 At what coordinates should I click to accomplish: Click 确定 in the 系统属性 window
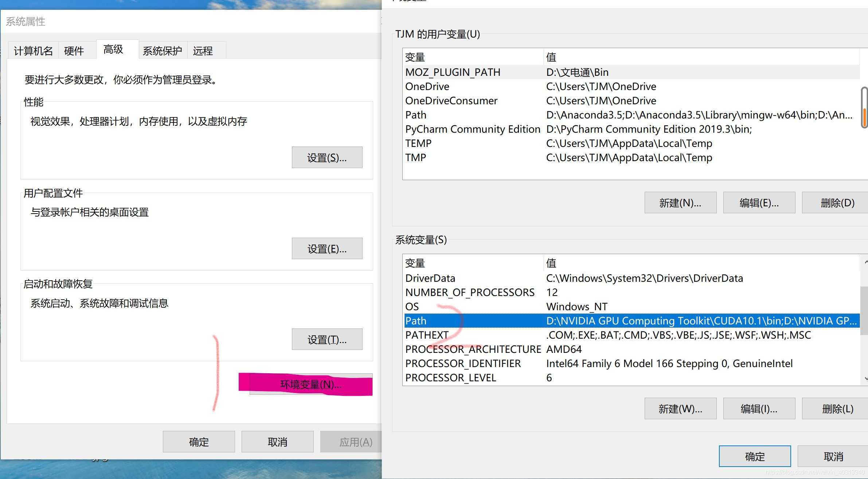click(199, 442)
